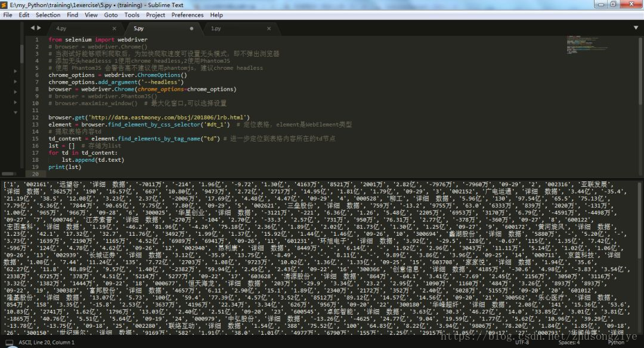The width and height of the screenshot is (644, 348).
Task: Open the Goto menu
Action: pyautogui.click(x=111, y=15)
